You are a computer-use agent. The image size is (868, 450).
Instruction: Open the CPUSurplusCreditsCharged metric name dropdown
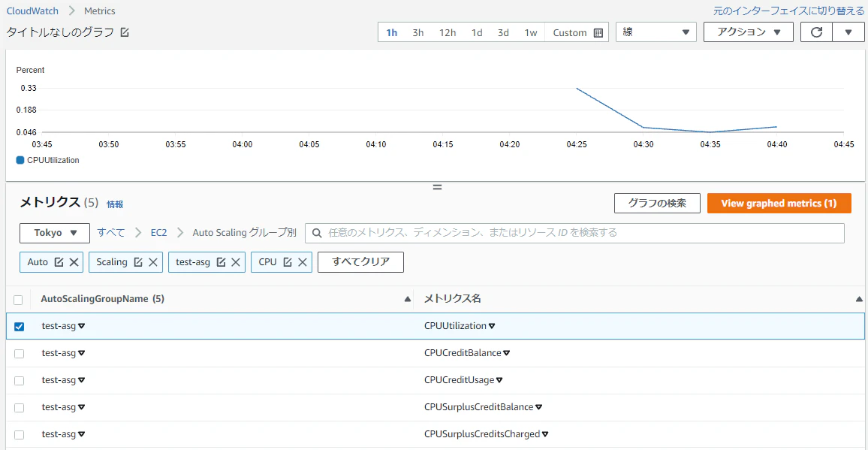pyautogui.click(x=545, y=434)
